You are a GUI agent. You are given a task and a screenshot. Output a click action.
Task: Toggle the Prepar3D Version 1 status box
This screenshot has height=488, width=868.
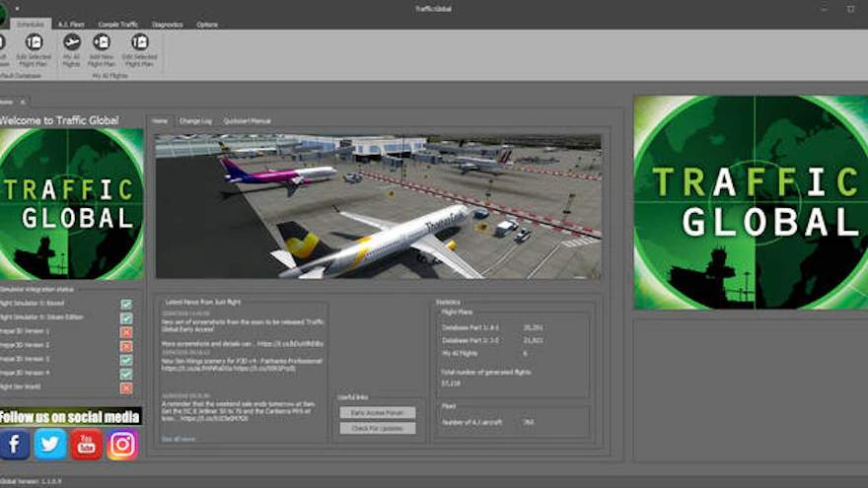(126, 332)
